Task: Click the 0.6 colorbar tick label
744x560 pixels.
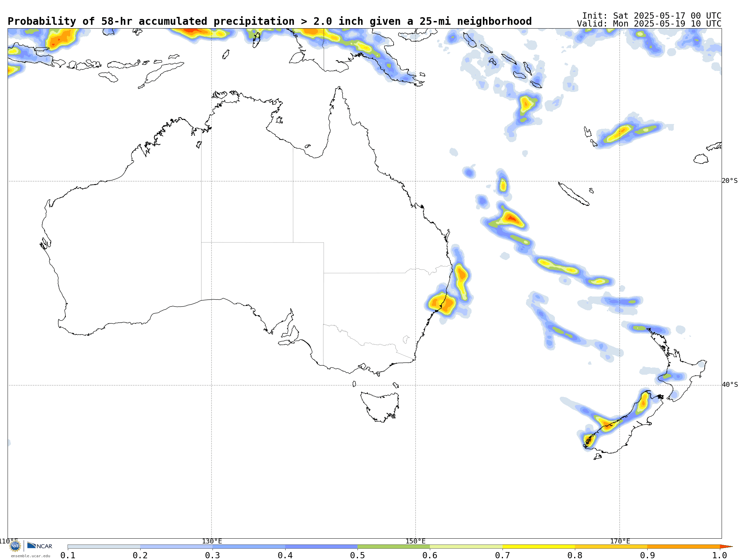Action: [430, 556]
